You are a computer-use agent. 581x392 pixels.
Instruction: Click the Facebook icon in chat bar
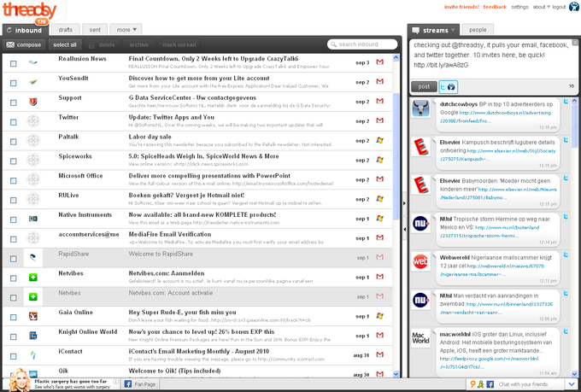(490, 384)
